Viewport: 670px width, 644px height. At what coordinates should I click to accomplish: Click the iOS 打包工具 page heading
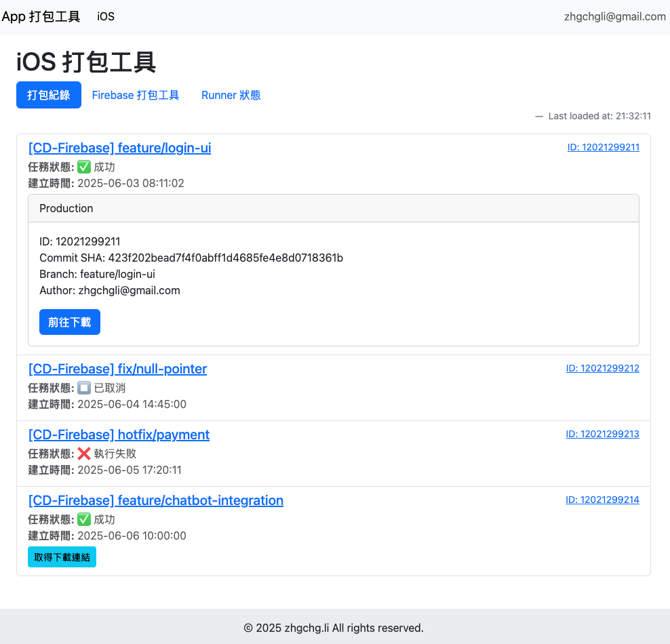pos(86,62)
